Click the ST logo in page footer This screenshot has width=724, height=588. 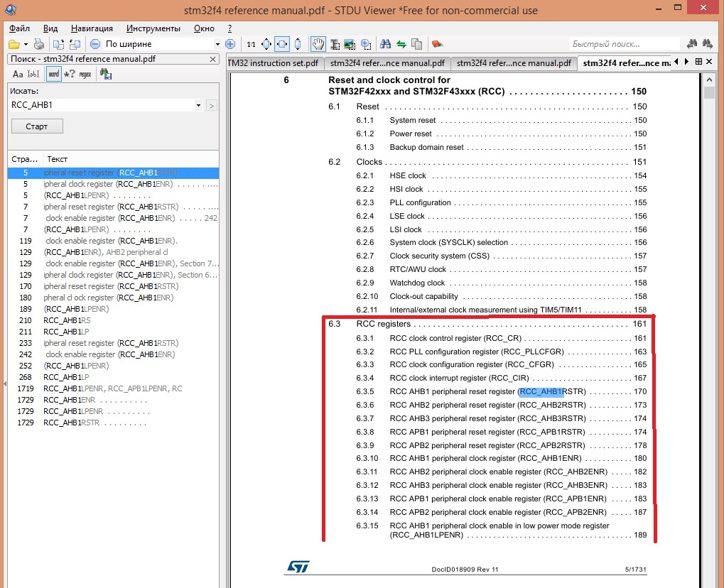click(298, 567)
